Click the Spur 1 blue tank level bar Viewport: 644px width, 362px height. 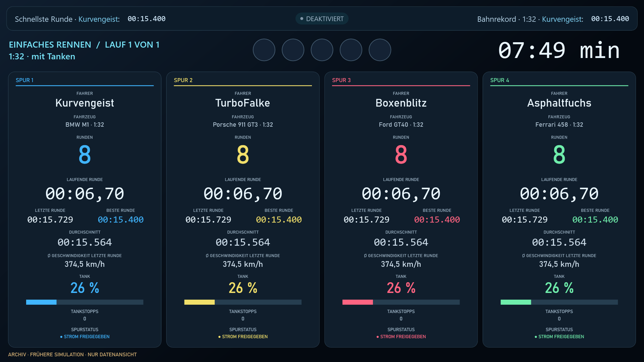(x=85, y=302)
